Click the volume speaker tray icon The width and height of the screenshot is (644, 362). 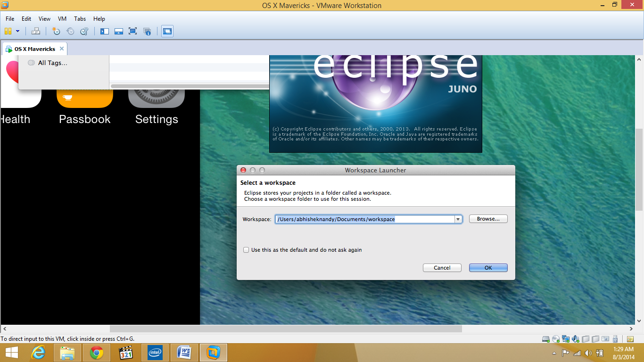588,353
